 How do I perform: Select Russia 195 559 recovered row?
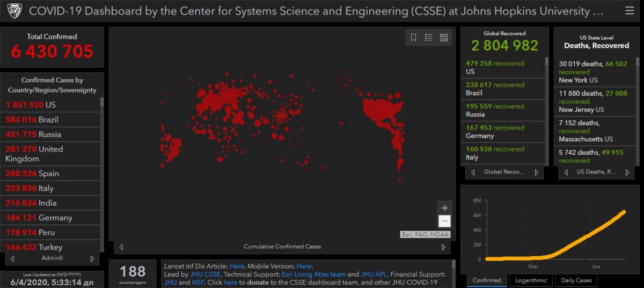pyautogui.click(x=503, y=110)
